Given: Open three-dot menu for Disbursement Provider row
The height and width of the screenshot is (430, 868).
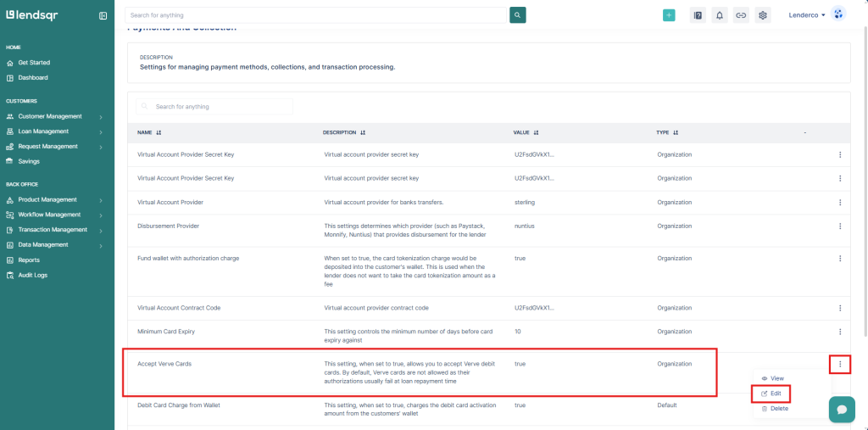Looking at the screenshot, I should click(x=839, y=226).
